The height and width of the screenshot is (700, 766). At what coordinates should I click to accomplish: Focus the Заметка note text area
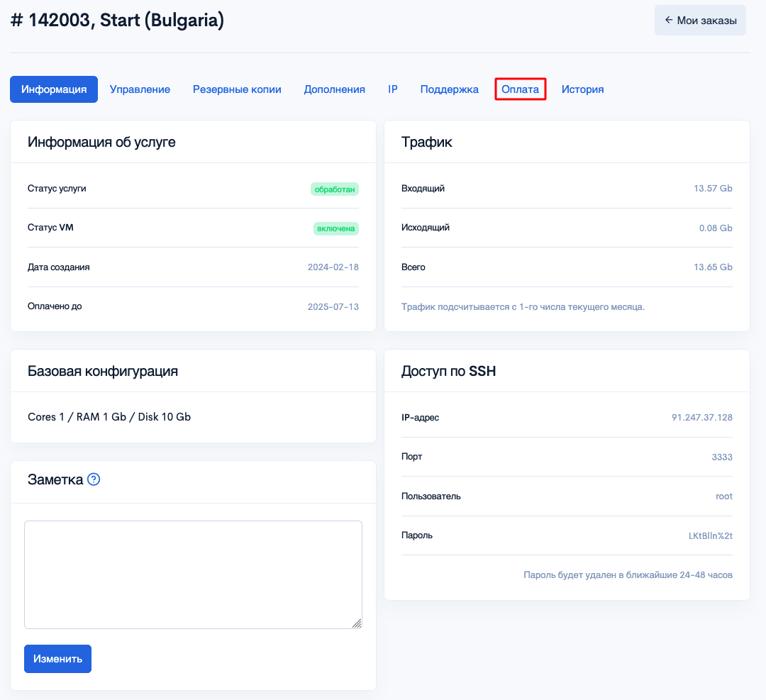[x=193, y=574]
